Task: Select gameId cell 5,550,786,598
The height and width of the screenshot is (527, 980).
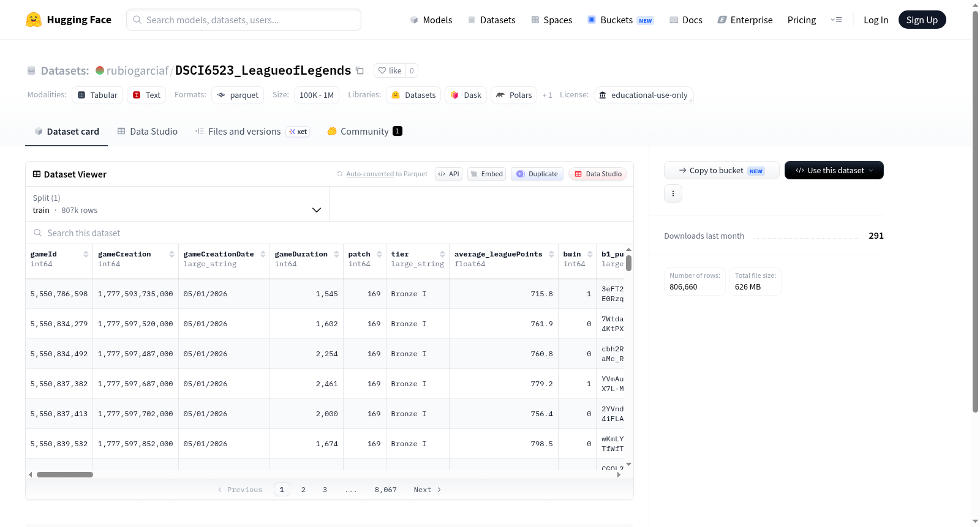Action: 59,294
